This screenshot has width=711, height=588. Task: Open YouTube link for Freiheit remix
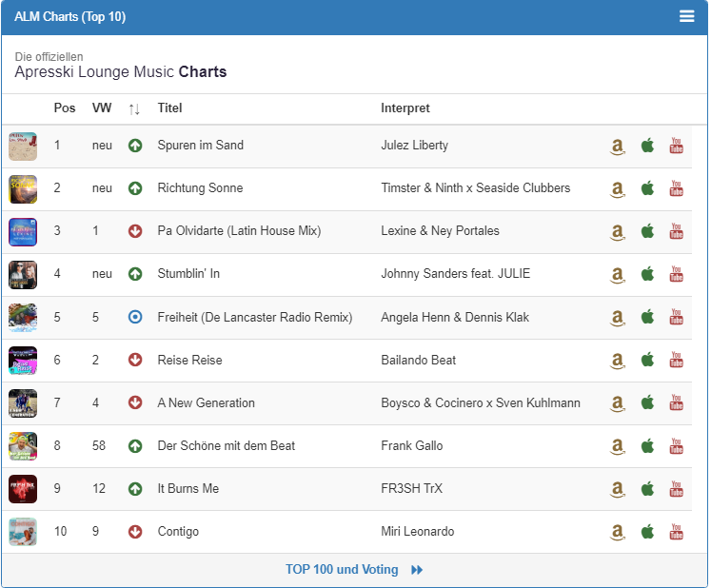(x=676, y=317)
